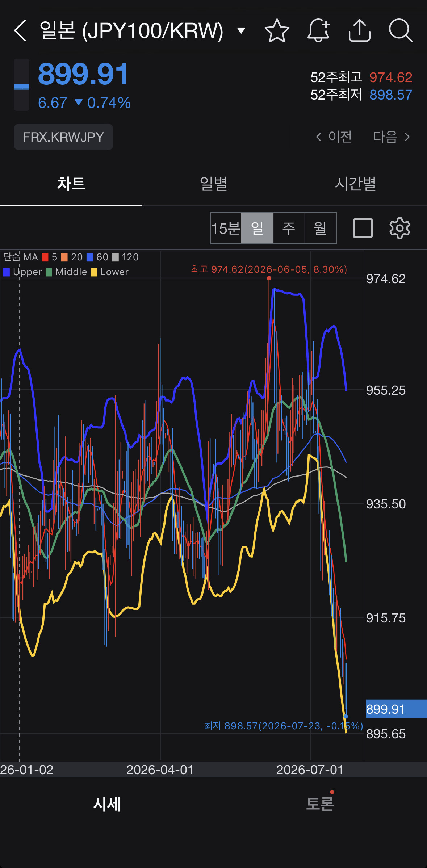Go to 이전 previous currency
This screenshot has width=427, height=868.
pyautogui.click(x=334, y=137)
